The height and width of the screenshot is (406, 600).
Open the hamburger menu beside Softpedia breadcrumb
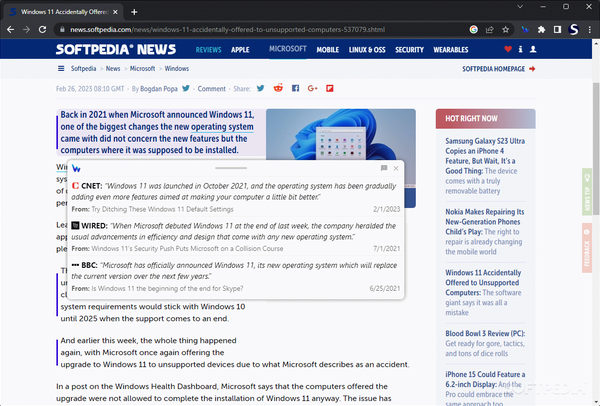(61, 68)
